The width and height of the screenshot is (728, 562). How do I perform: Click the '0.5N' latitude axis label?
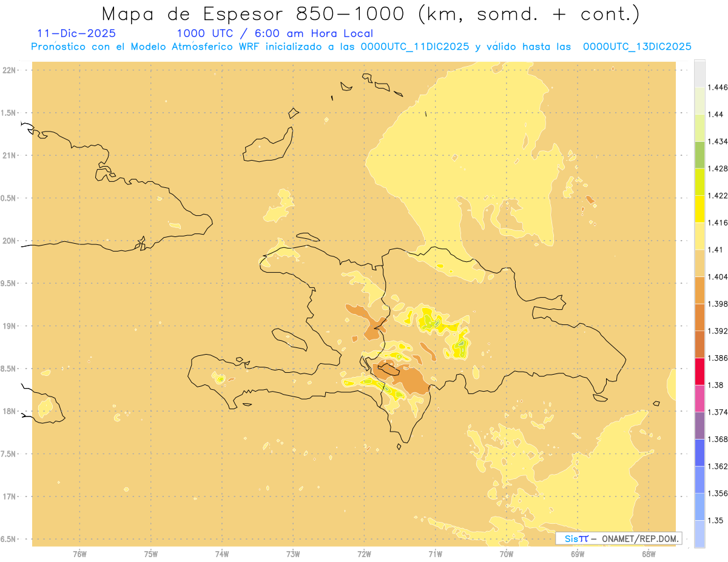(9, 198)
